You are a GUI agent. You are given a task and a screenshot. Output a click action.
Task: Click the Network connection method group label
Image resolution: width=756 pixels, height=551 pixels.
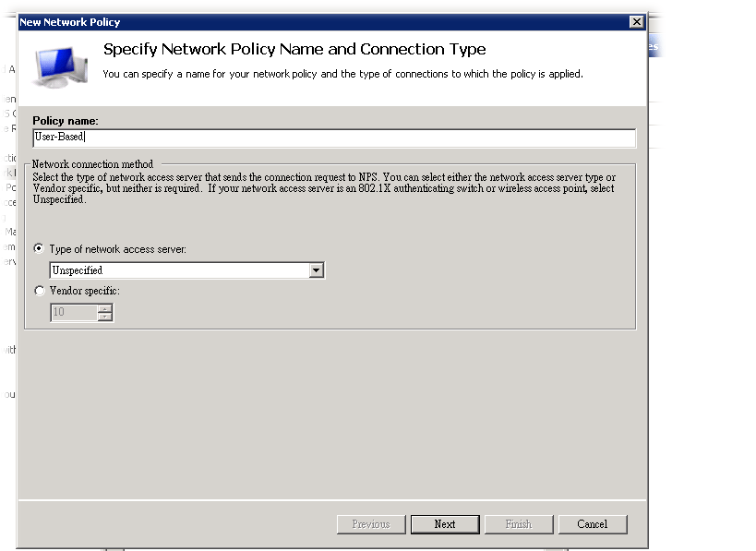tap(92, 164)
